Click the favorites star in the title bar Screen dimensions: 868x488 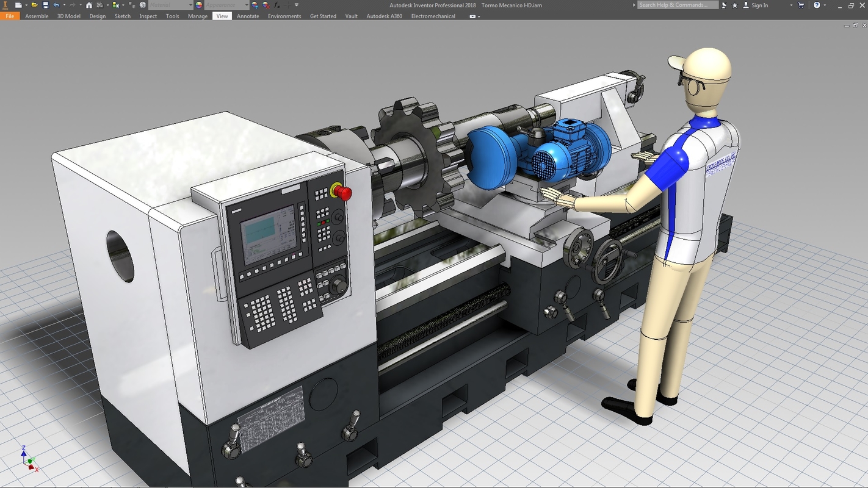735,5
